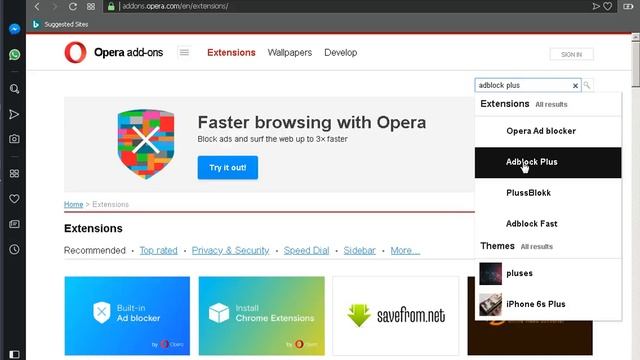Click the Opera logo on add-ons page

[x=76, y=53]
